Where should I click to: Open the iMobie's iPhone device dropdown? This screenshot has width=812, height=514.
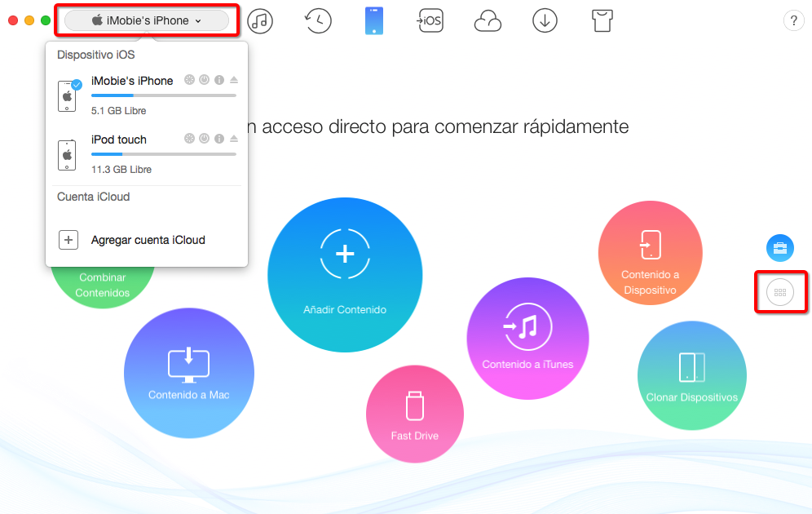(147, 20)
